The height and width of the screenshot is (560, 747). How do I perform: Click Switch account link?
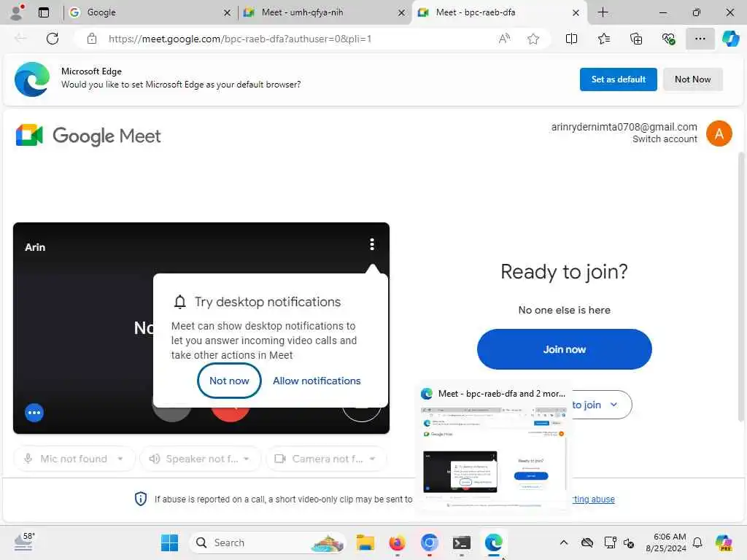point(665,139)
